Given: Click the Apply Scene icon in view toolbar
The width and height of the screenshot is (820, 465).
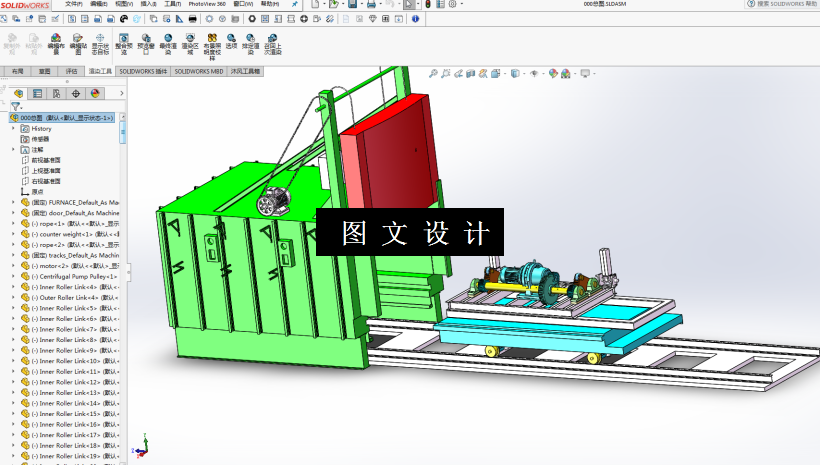Looking at the screenshot, I should point(566,74).
